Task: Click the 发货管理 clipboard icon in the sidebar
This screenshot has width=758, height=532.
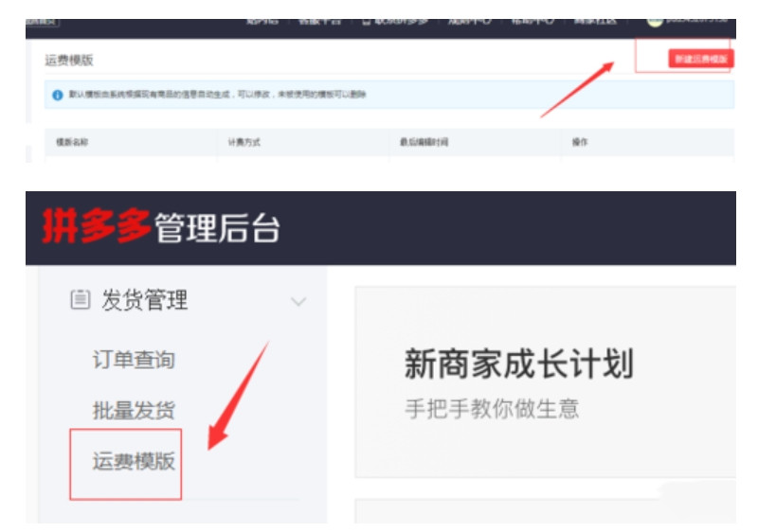Action: coord(81,299)
